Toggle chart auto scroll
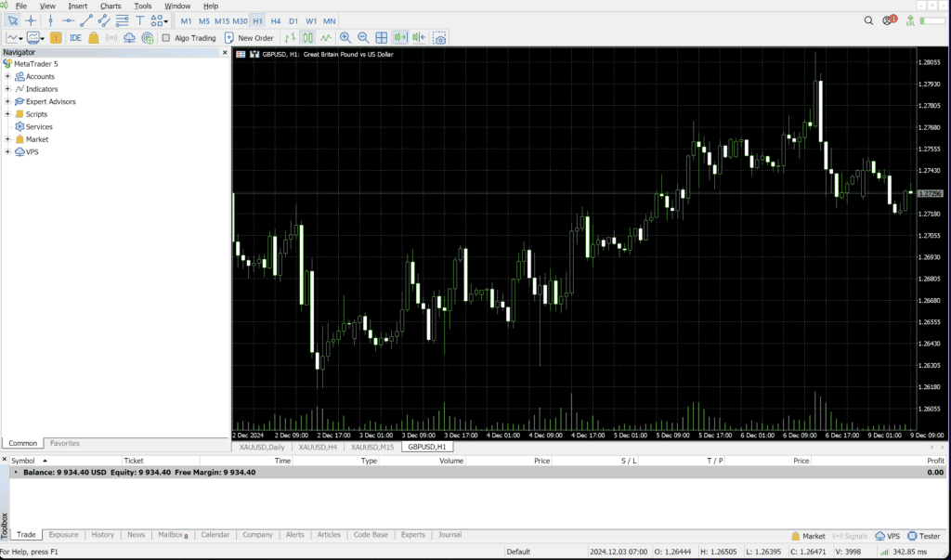The height and width of the screenshot is (560, 951). pos(401,38)
